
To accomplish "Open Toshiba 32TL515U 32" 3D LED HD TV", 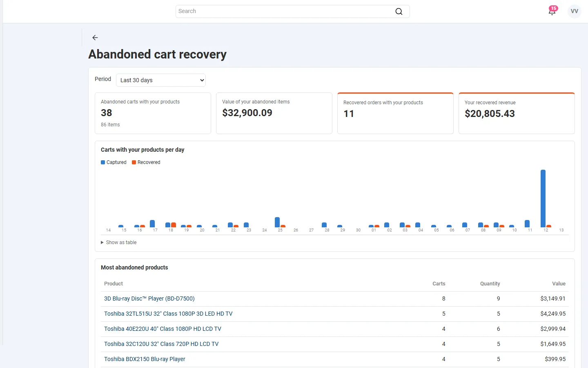I will click(168, 314).
